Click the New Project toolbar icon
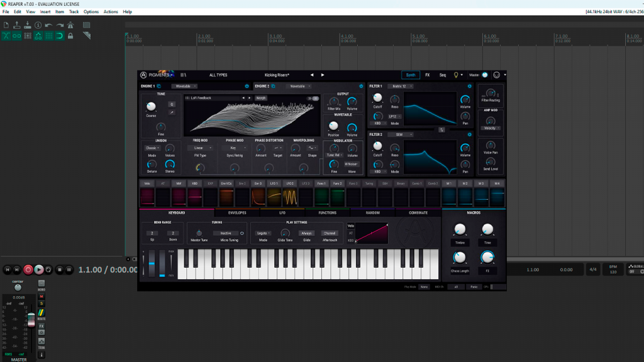The width and height of the screenshot is (644, 362). pos(6,25)
